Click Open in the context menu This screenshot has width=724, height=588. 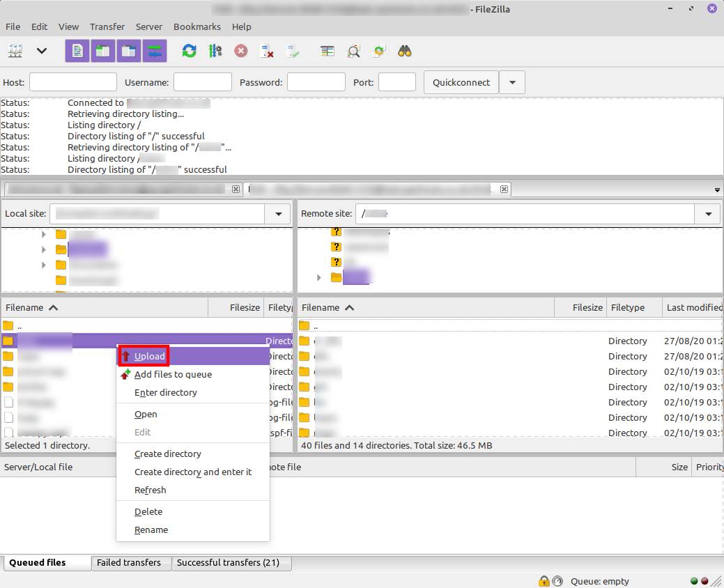pos(193,414)
